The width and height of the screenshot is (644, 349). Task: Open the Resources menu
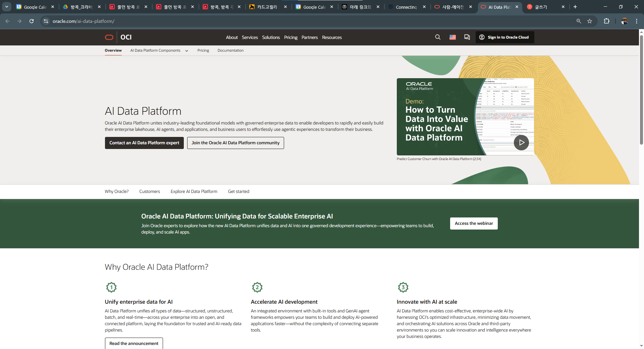point(332,37)
